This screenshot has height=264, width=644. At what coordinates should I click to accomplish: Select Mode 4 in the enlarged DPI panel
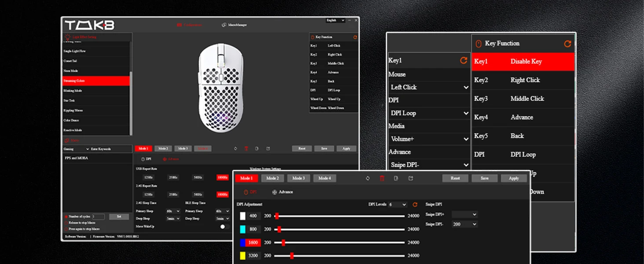(325, 178)
